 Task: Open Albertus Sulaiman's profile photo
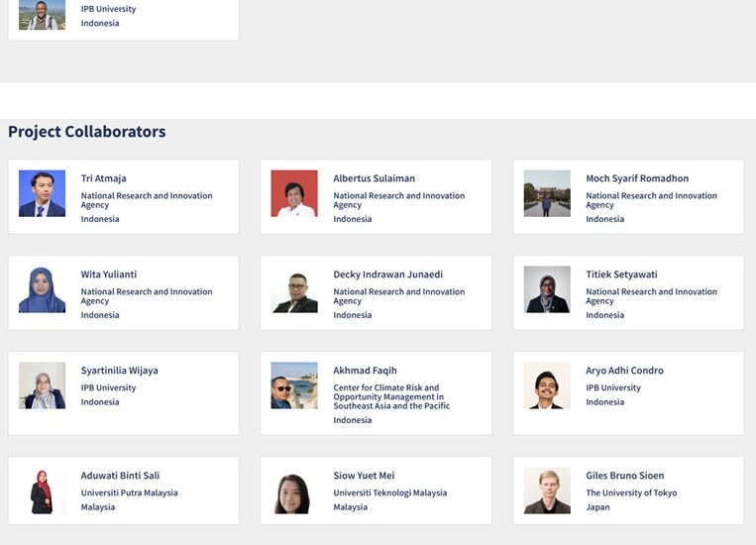pos(294,193)
